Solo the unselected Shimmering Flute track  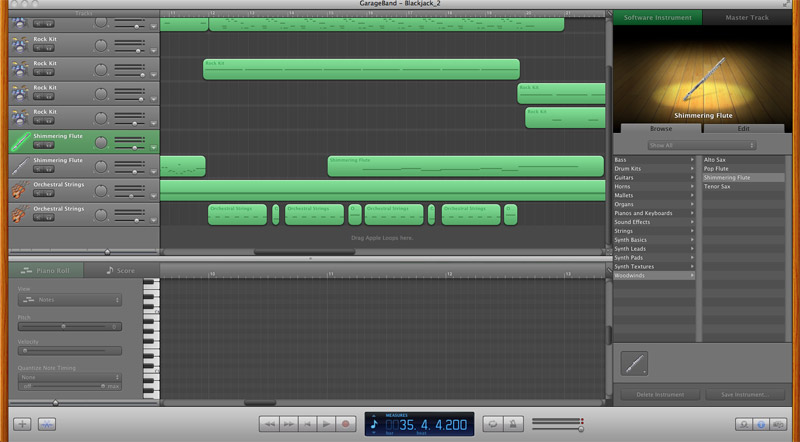49,169
